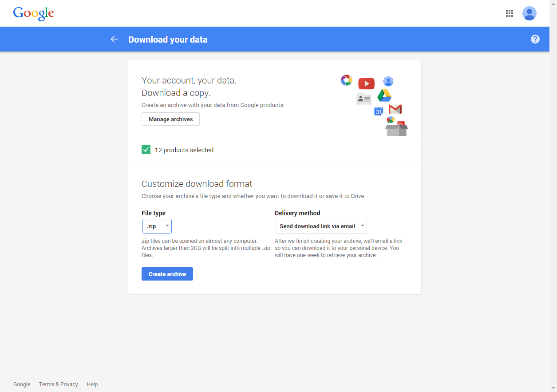Click the Delivery method label
This screenshot has width=557, height=392.
click(x=297, y=213)
